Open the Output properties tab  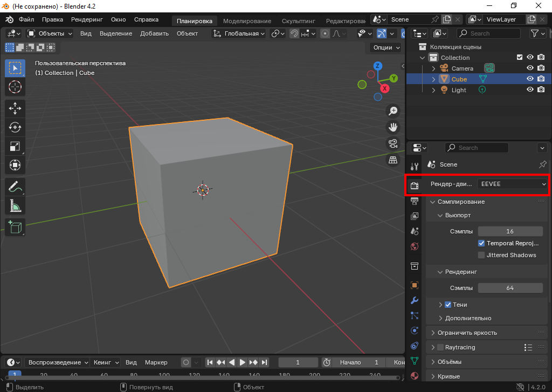coord(415,201)
